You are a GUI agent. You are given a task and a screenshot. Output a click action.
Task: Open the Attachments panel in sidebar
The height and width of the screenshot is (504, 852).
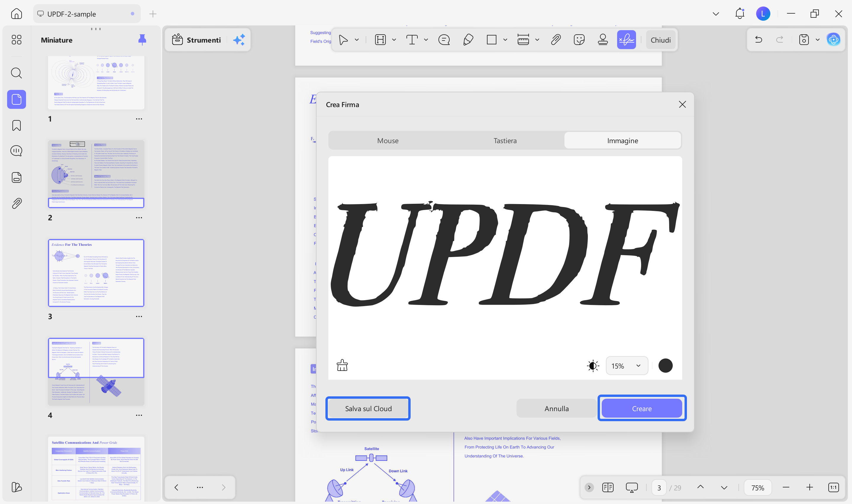pyautogui.click(x=16, y=203)
